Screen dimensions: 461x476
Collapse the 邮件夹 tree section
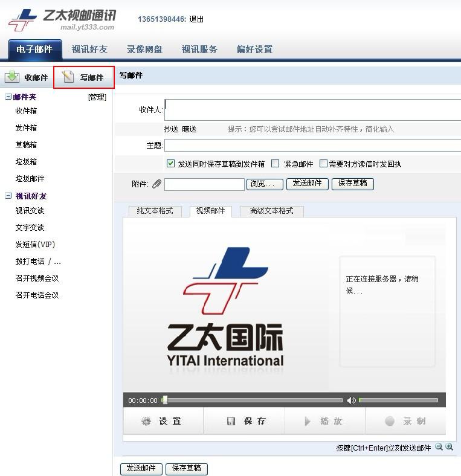click(8, 97)
